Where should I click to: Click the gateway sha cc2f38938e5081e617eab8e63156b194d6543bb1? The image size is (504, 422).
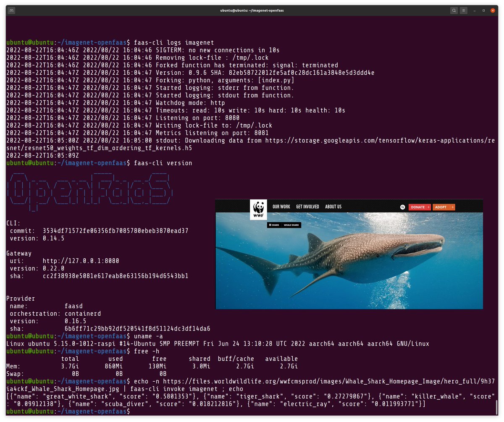point(115,276)
